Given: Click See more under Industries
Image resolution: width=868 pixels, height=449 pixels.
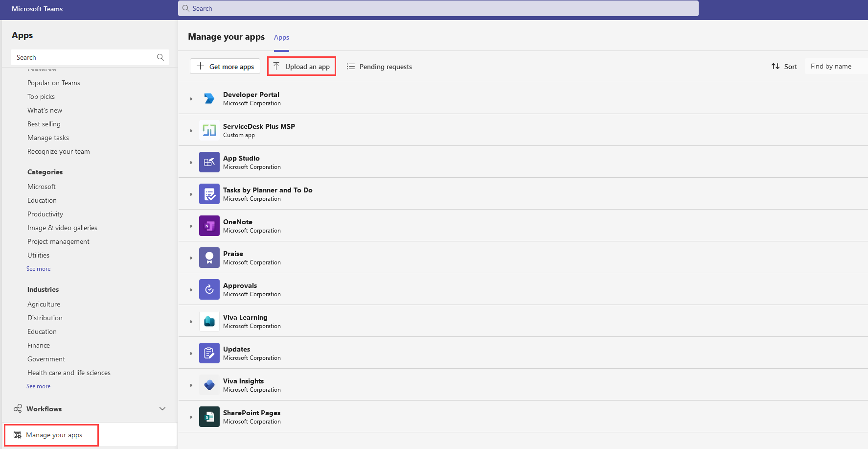Looking at the screenshot, I should click(38, 386).
